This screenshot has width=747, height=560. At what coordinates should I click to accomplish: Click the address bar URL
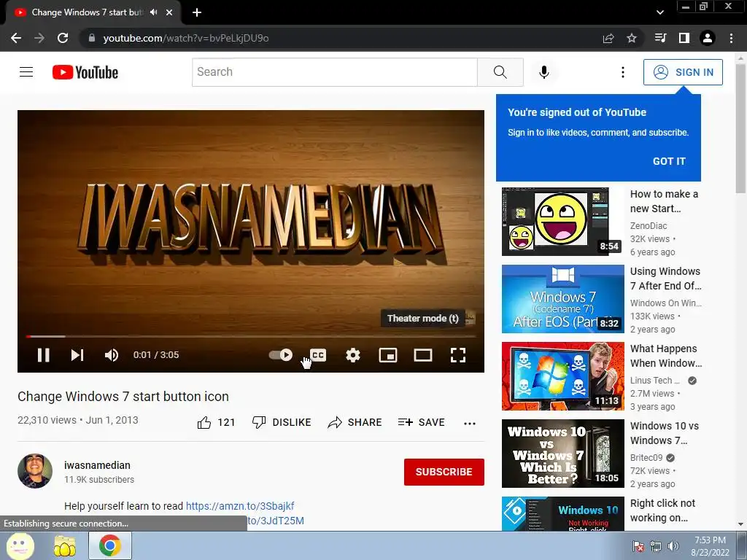click(186, 38)
